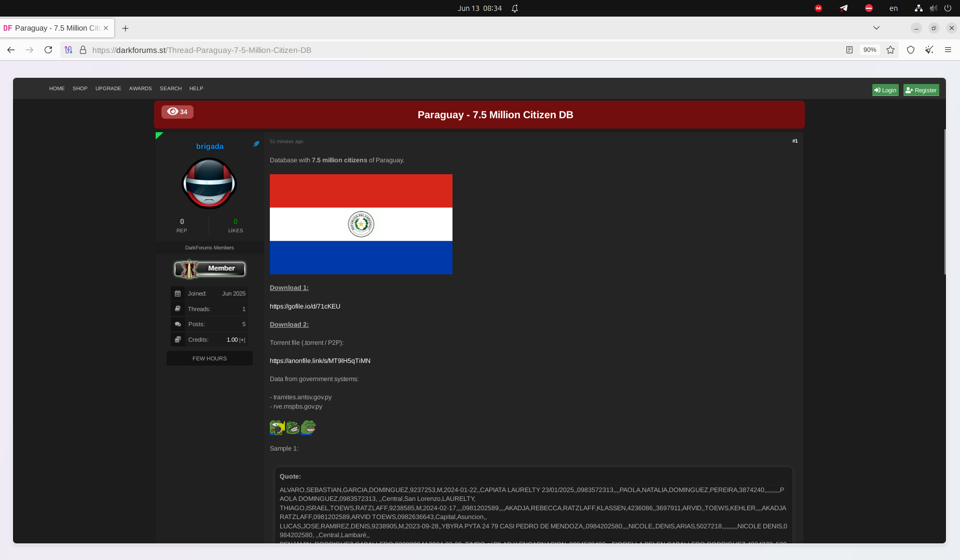Click the first Pepe emoji
The height and width of the screenshot is (560, 960).
click(277, 428)
